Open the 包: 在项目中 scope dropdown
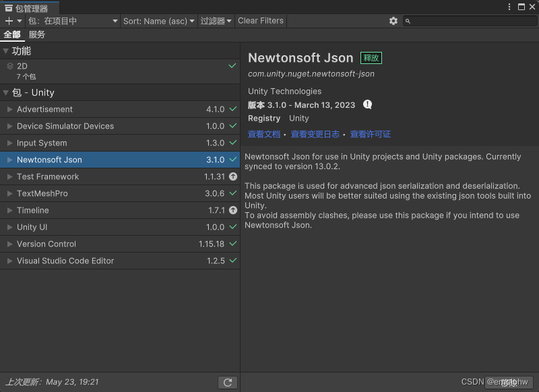Viewport: 539px width, 392px height. (x=73, y=21)
